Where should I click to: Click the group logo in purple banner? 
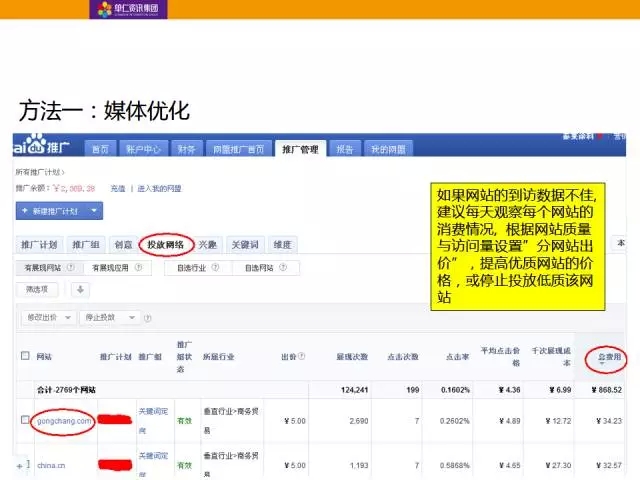click(x=128, y=9)
